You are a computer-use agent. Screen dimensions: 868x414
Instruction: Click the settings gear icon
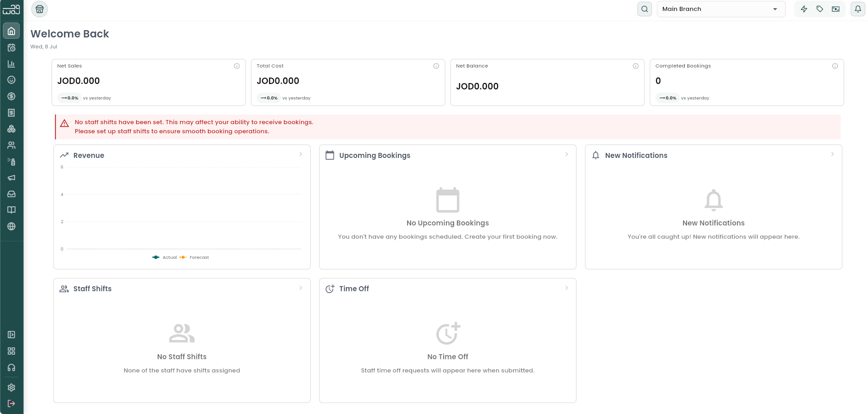[11, 388]
